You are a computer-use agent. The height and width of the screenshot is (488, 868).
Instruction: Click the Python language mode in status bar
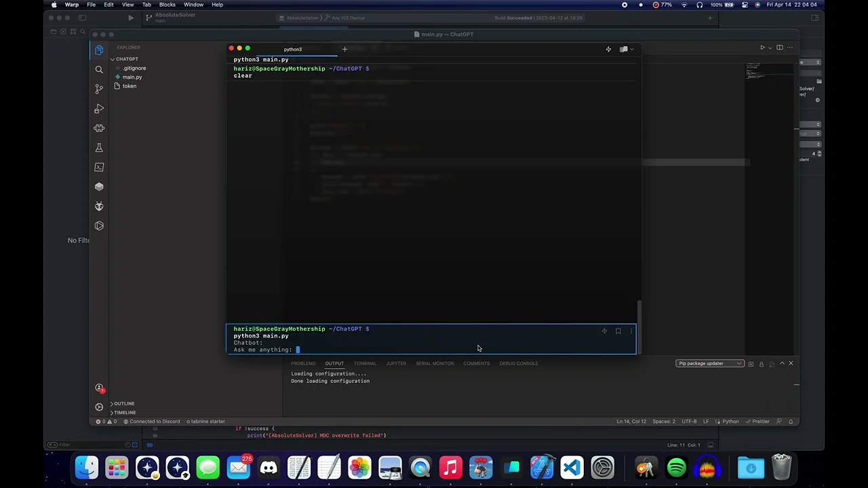coord(730,422)
